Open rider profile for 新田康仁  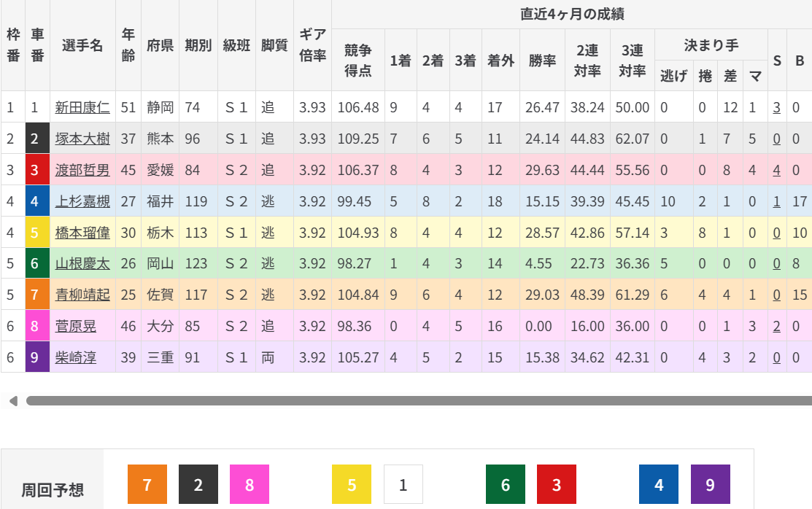coord(82,108)
